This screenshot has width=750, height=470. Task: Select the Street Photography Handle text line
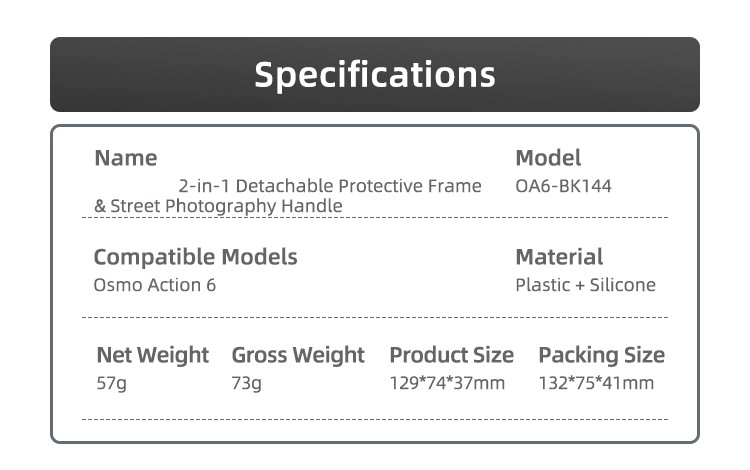tap(218, 206)
